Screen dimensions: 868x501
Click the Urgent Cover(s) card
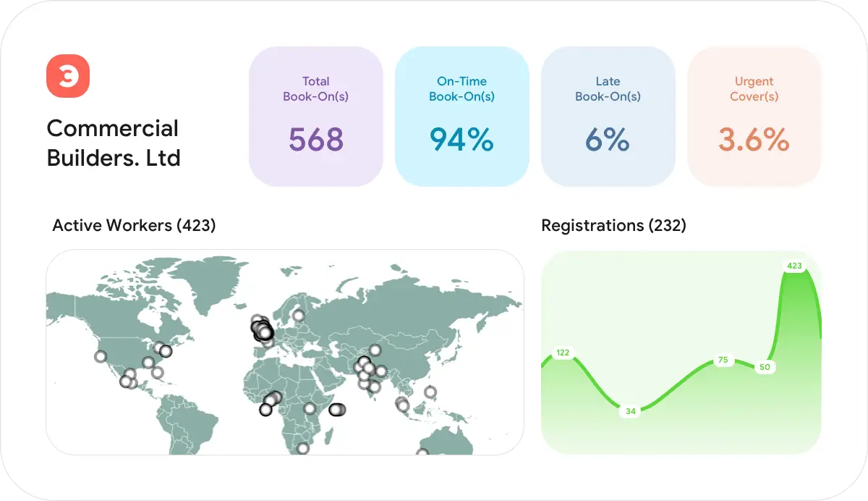click(754, 117)
